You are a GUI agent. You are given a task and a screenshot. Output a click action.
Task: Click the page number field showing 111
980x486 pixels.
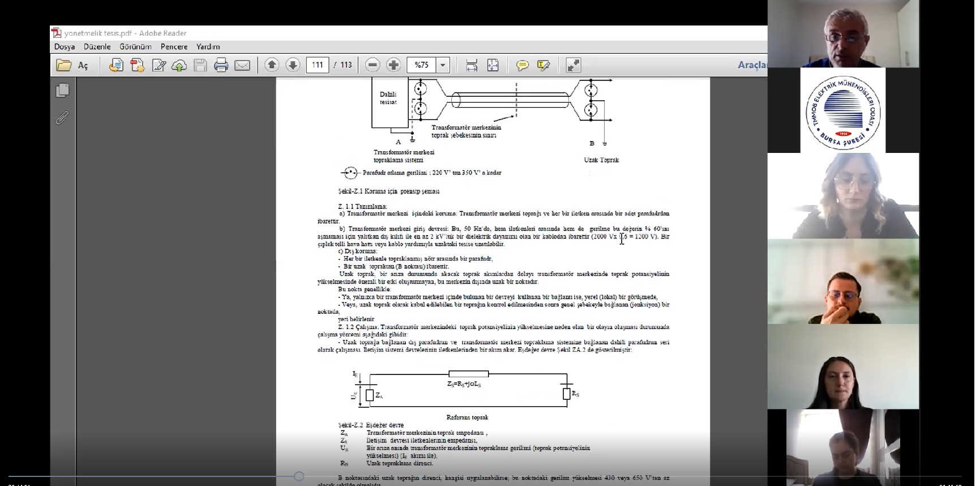318,65
